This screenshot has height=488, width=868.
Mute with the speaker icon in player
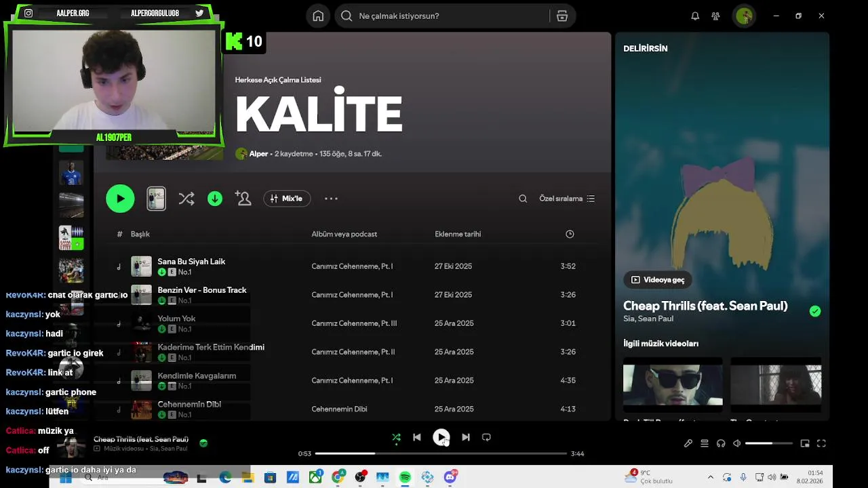[737, 443]
